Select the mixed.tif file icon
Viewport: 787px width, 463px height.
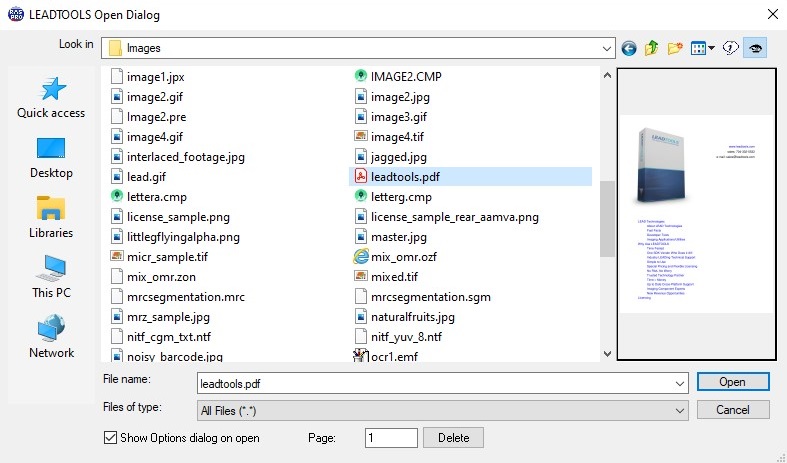360,276
